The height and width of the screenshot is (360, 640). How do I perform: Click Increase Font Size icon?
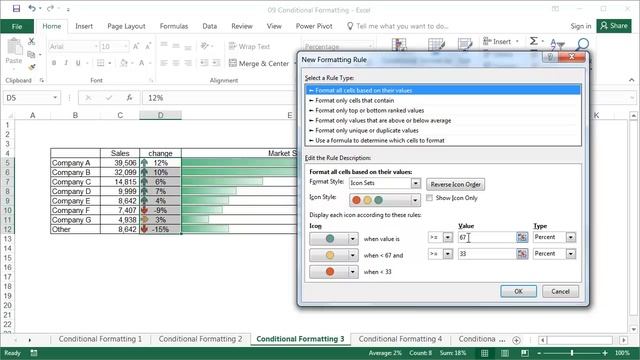tap(136, 47)
